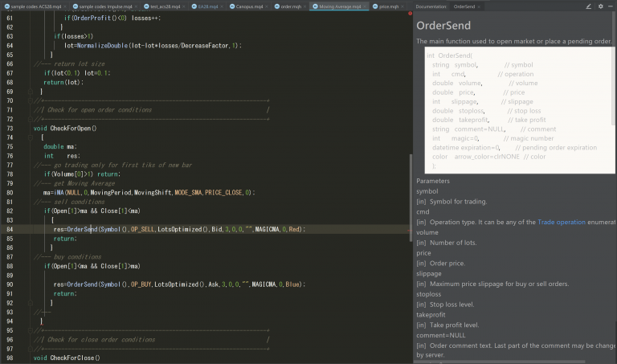Click file icon on sample codes AC528.mq4 tab
The width and height of the screenshot is (617, 364).
click(x=6, y=6)
